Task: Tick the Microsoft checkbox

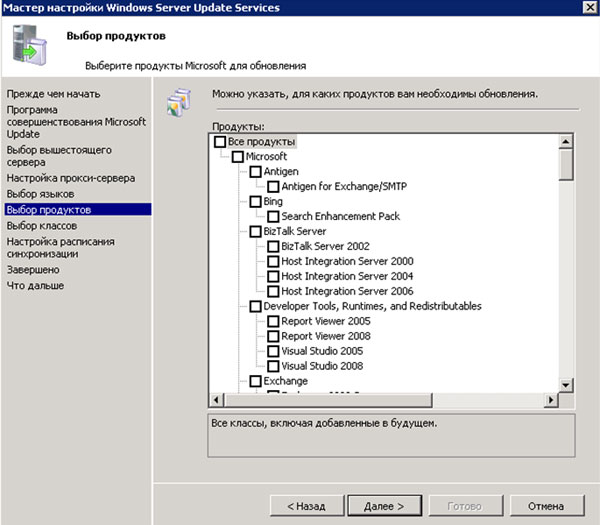Action: point(237,157)
